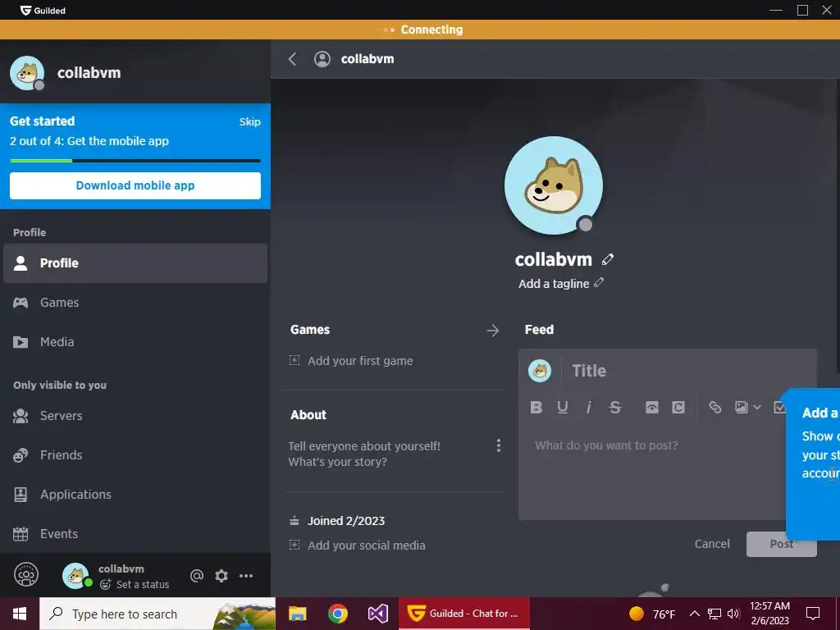The image size is (840, 630).
Task: Insert a link in the post
Action: 714,408
